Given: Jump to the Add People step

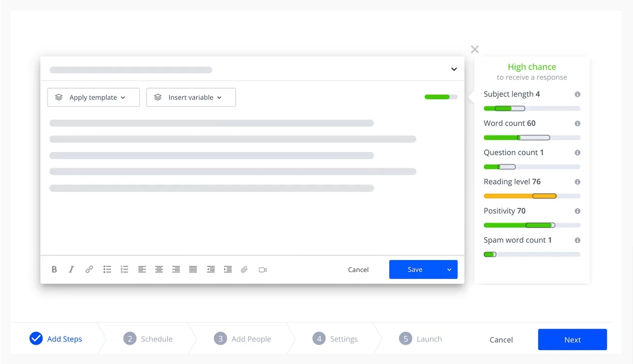Looking at the screenshot, I should click(x=242, y=339).
